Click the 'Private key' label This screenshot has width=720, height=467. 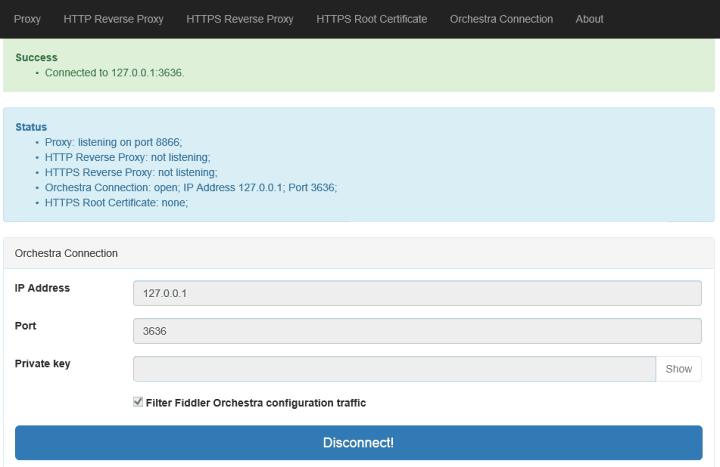click(x=42, y=364)
